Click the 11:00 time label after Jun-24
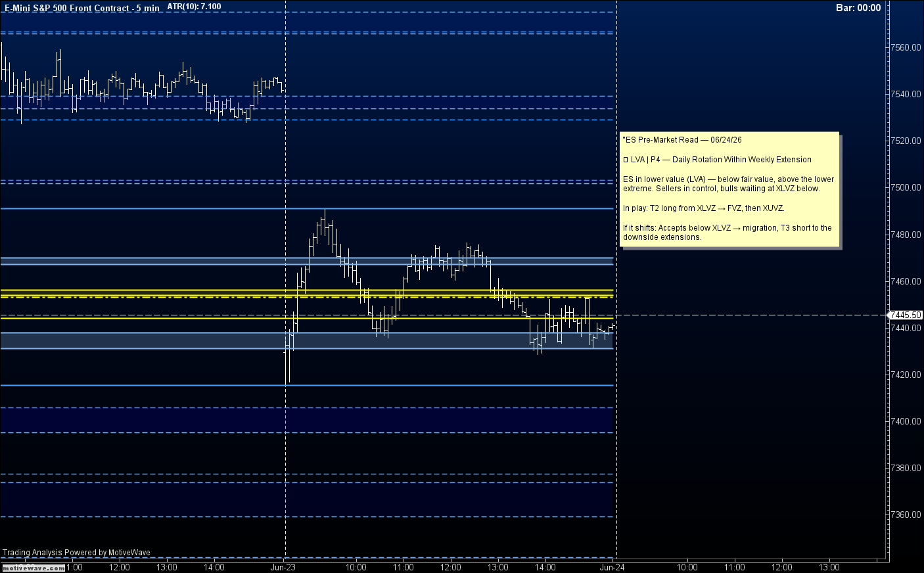 pyautogui.click(x=735, y=567)
